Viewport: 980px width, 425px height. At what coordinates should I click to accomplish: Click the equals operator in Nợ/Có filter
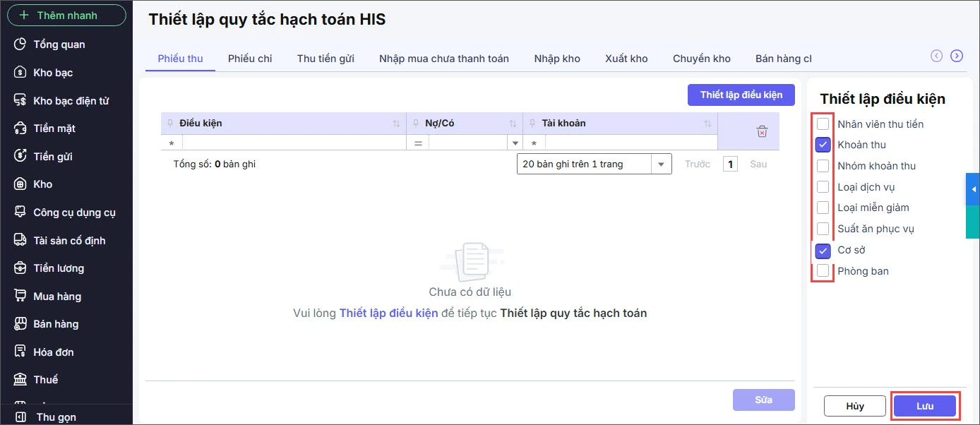point(417,143)
